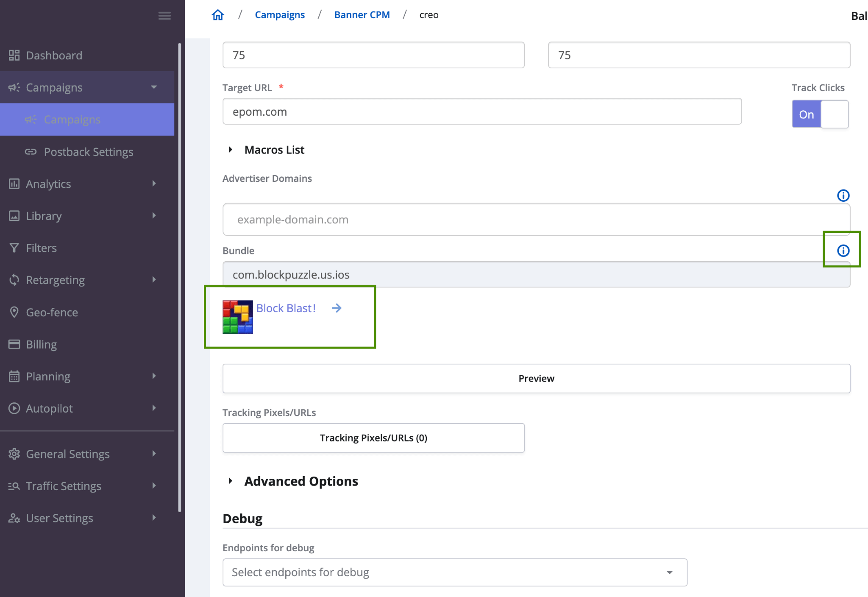Click the Block Blast! app thumbnail
This screenshot has width=868, height=597.
(x=238, y=317)
